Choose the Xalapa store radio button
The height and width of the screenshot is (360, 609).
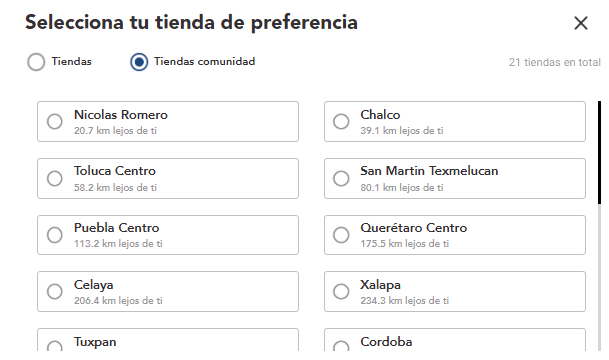[341, 291]
